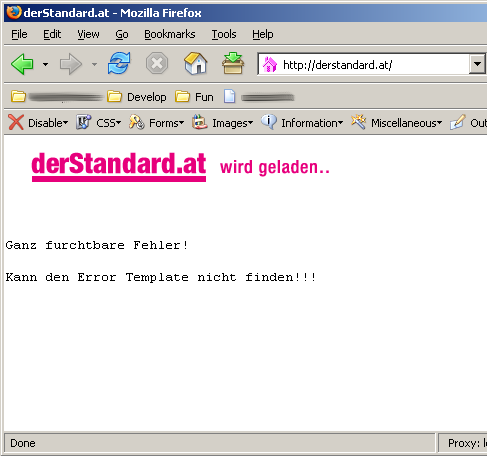The width and height of the screenshot is (487, 456).
Task: Expand the CSS web developer menu
Action: [108, 123]
